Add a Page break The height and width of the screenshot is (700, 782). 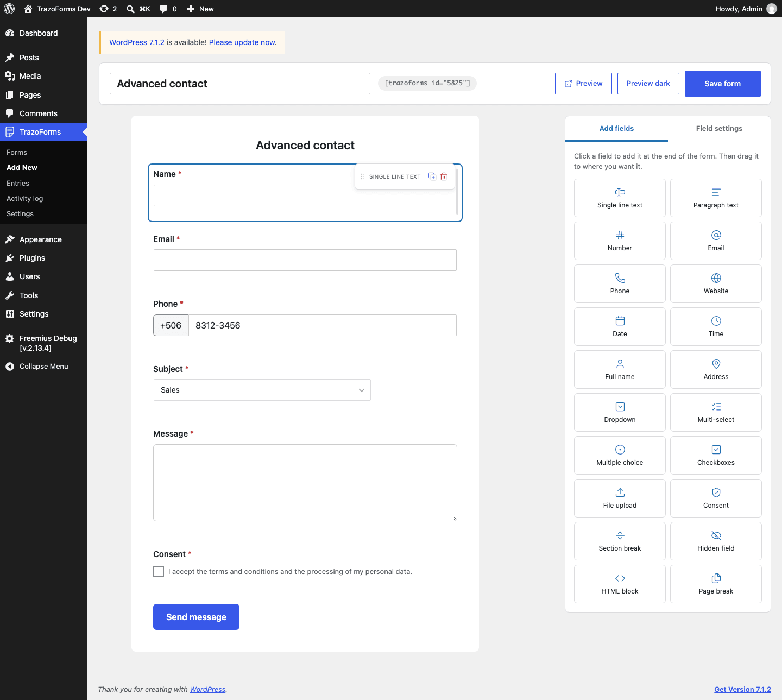tap(716, 584)
